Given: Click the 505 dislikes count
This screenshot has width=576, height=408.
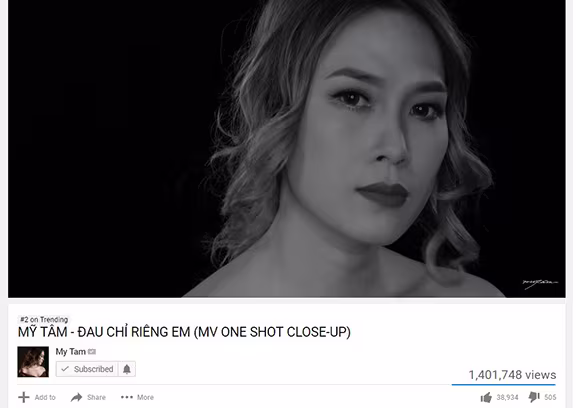Looking at the screenshot, I should (x=550, y=397).
